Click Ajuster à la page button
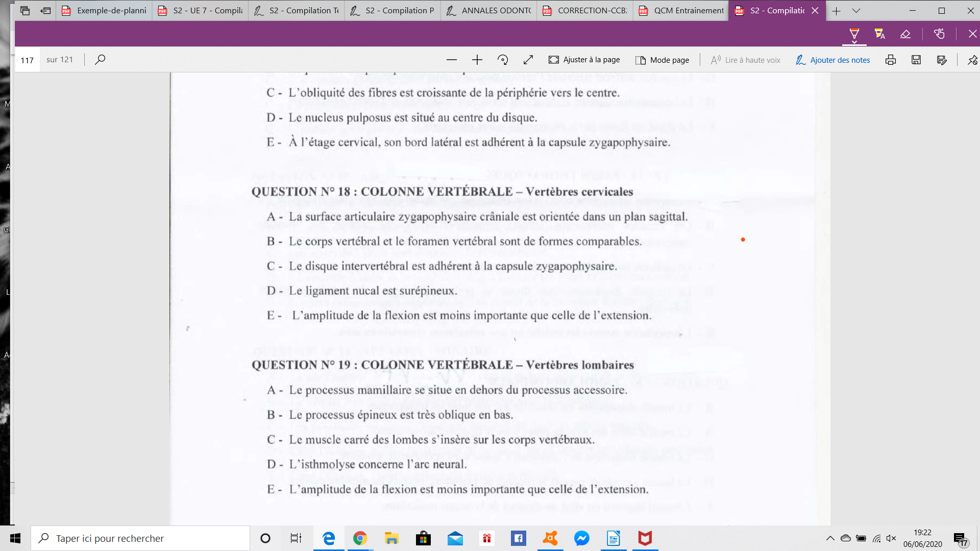980x551 pixels. point(584,60)
